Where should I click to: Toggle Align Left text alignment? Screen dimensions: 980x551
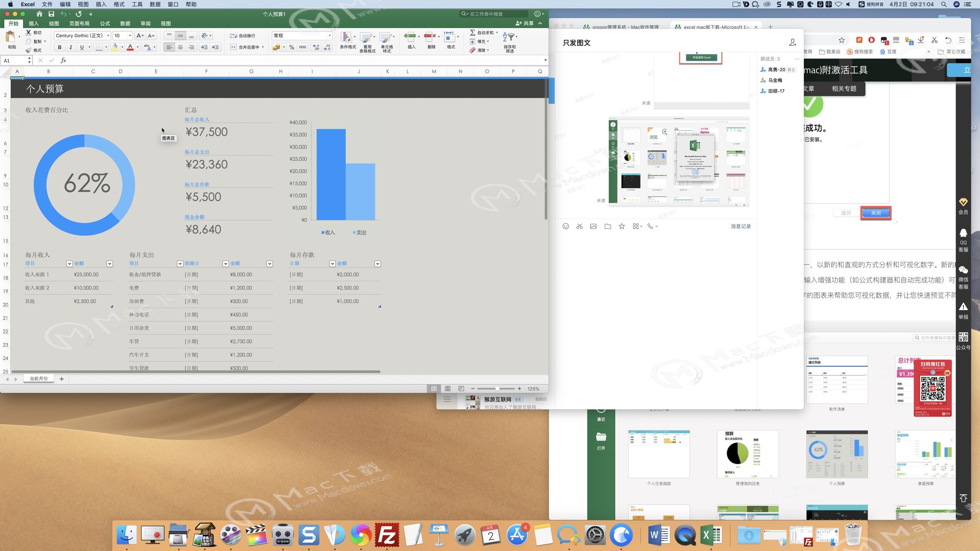click(169, 47)
